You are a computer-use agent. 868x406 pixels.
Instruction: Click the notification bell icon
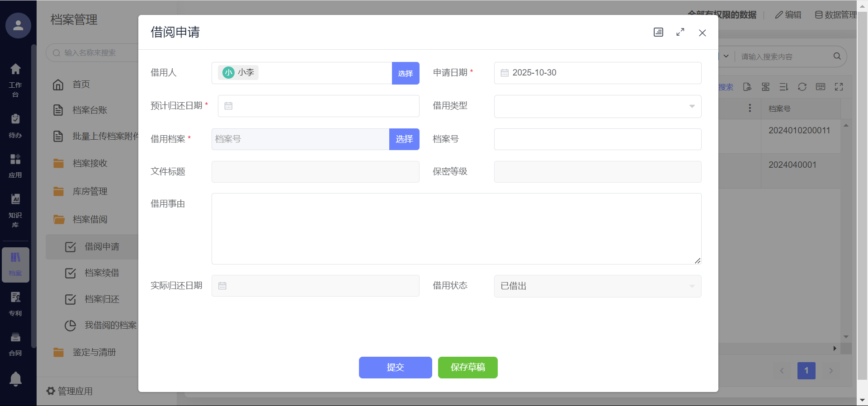(15, 378)
